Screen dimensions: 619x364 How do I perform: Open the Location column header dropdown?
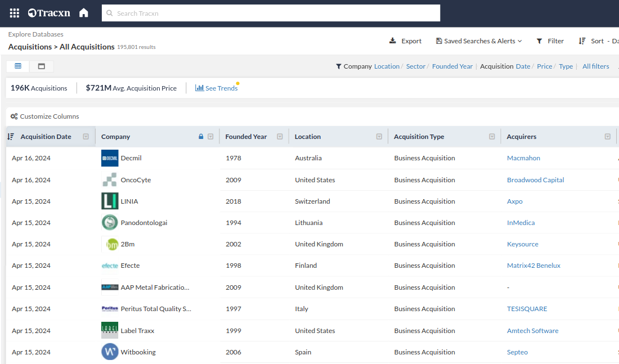coord(379,137)
